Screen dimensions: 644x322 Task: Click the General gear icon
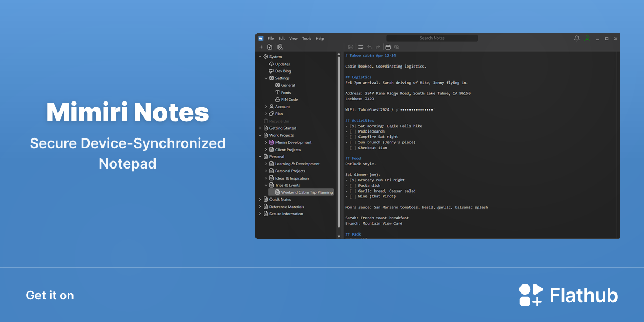(x=277, y=85)
